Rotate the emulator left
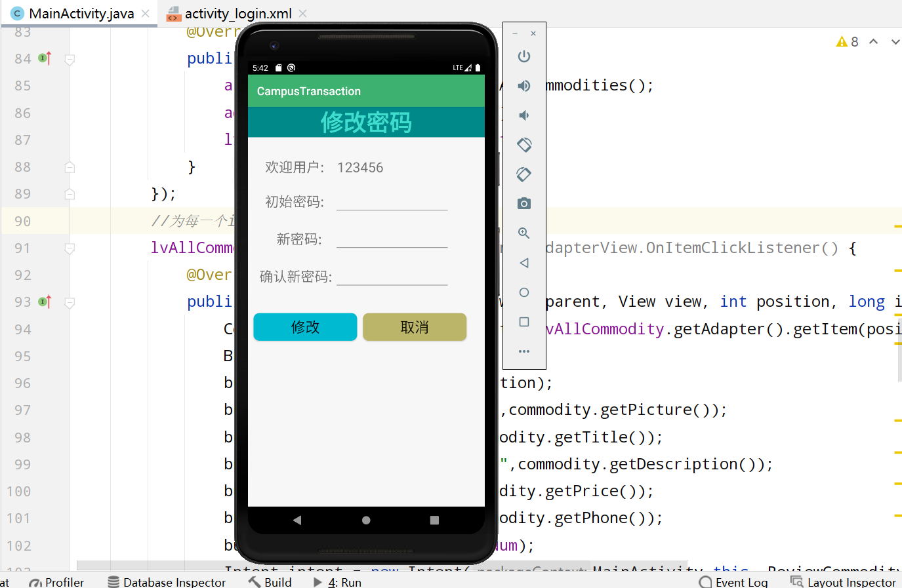This screenshot has height=588, width=902. pyautogui.click(x=523, y=145)
